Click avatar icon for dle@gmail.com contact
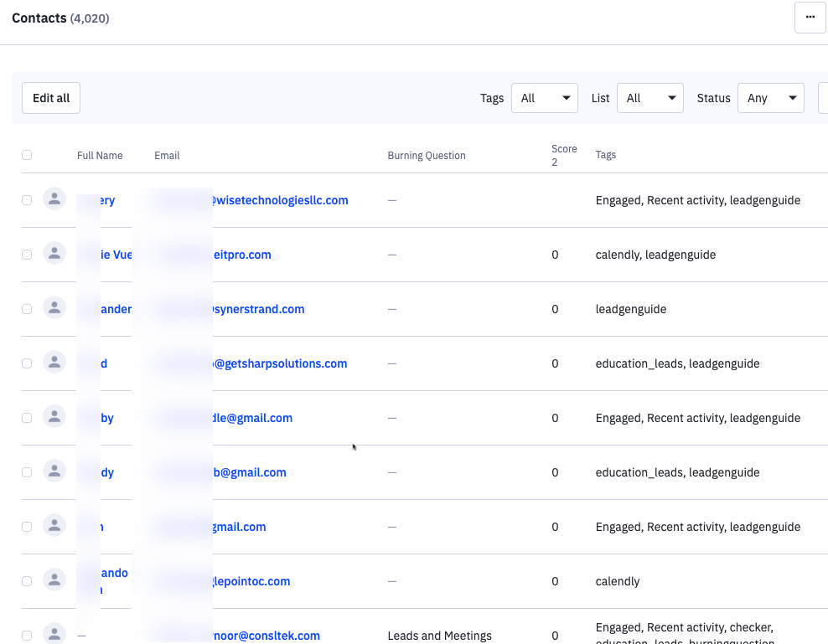Viewport: 828px width, 644px height. point(54,416)
